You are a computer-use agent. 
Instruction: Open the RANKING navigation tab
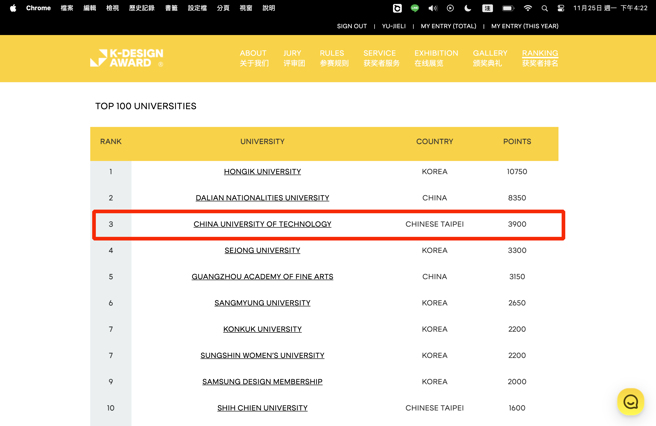pyautogui.click(x=540, y=58)
